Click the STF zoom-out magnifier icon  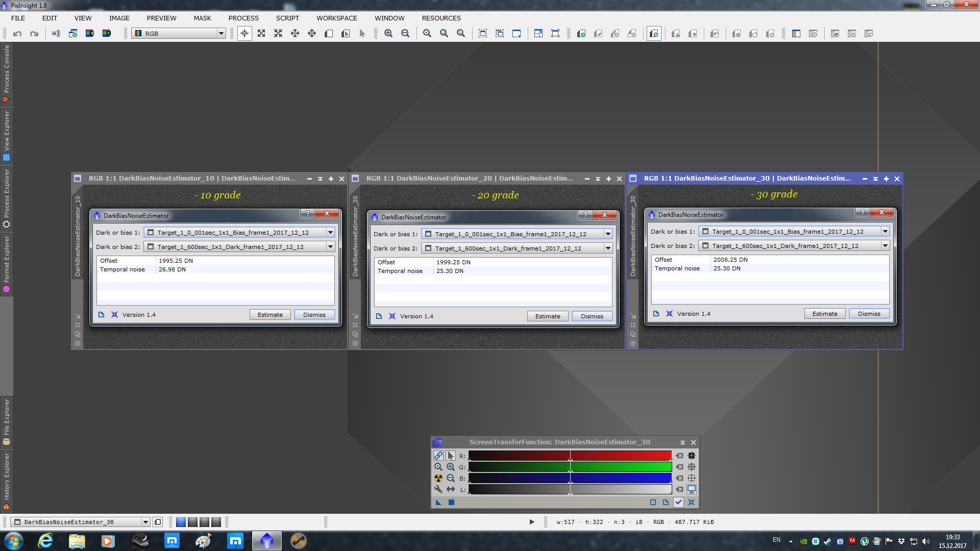click(451, 478)
